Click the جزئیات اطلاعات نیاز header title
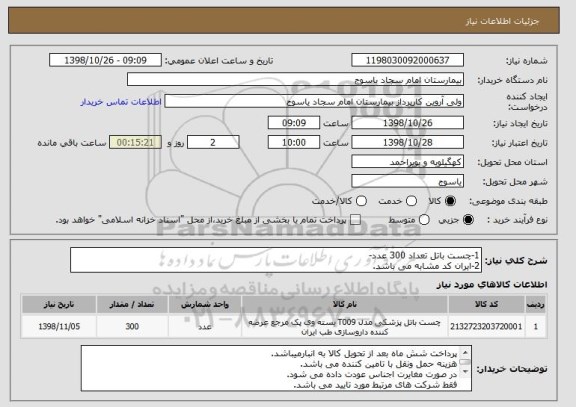This screenshot has height=407, width=576. point(502,21)
